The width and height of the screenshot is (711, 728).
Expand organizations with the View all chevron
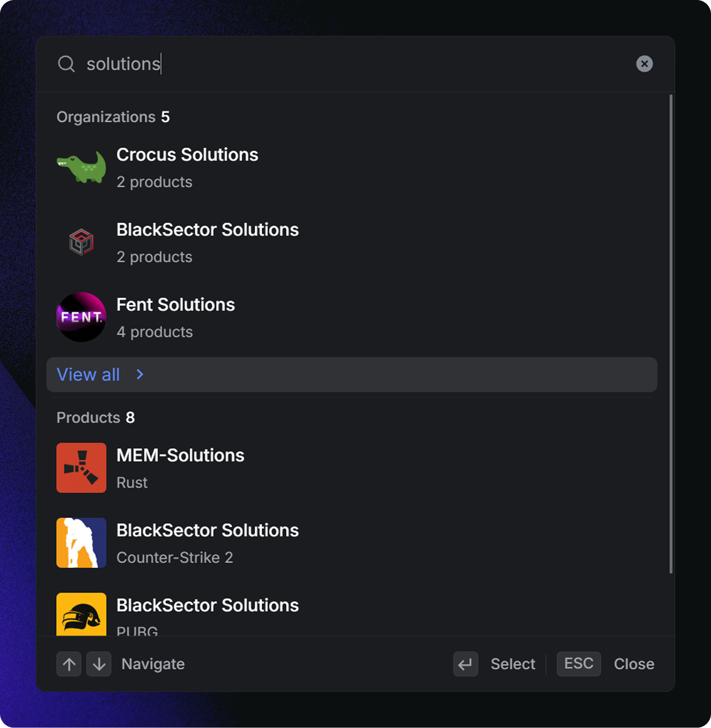pyautogui.click(x=139, y=375)
